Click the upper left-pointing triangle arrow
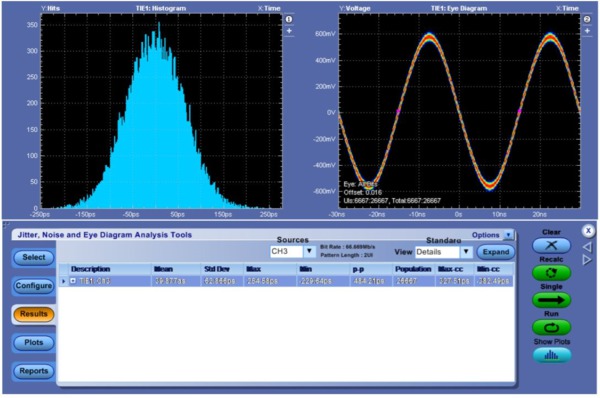This screenshot has height=398, width=600. (x=587, y=247)
